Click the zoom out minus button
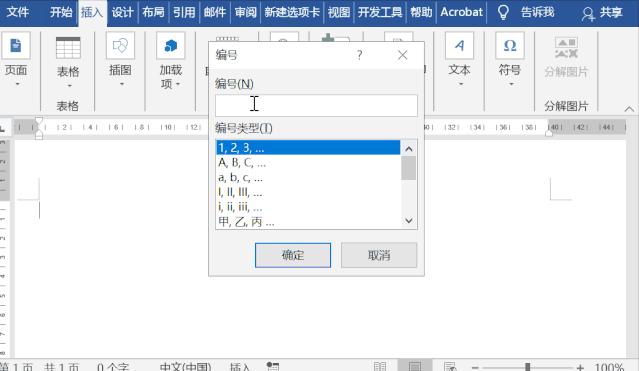Screen dimensions: 639x371 coord(475,367)
